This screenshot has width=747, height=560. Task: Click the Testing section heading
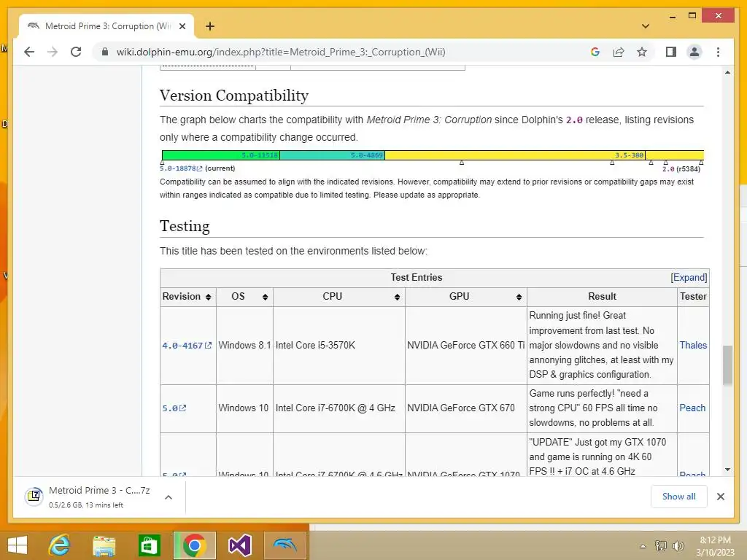[185, 226]
